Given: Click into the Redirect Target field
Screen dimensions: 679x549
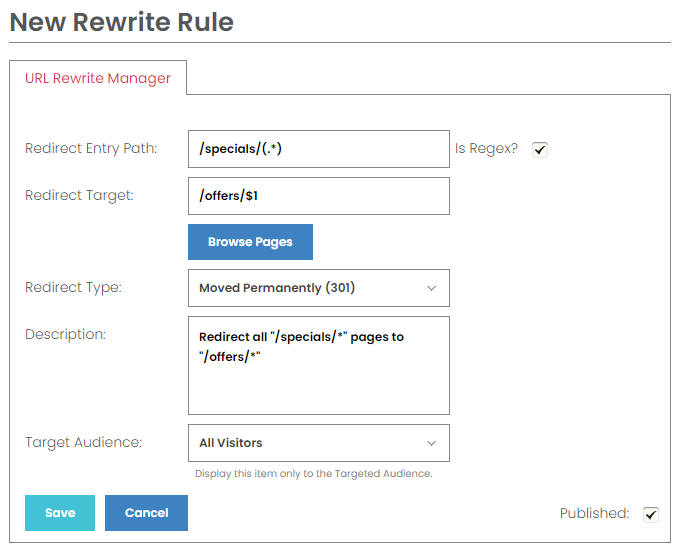Looking at the screenshot, I should 319,196.
